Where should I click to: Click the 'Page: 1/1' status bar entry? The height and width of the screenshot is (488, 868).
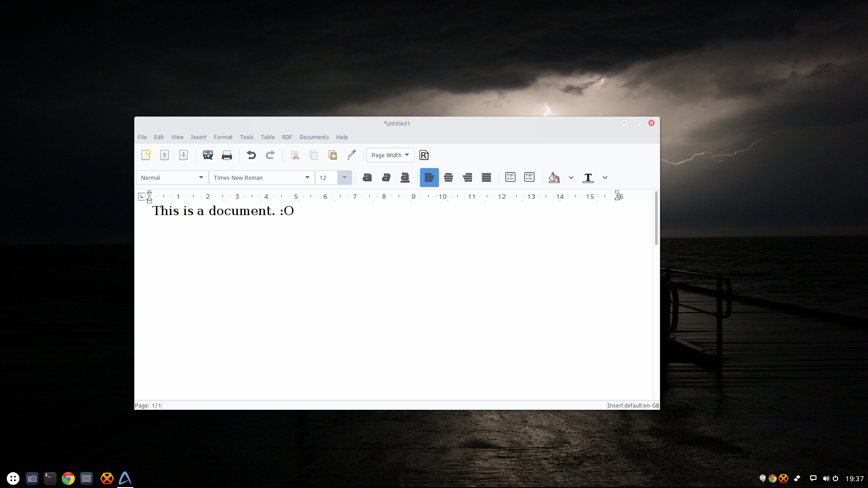tap(148, 405)
